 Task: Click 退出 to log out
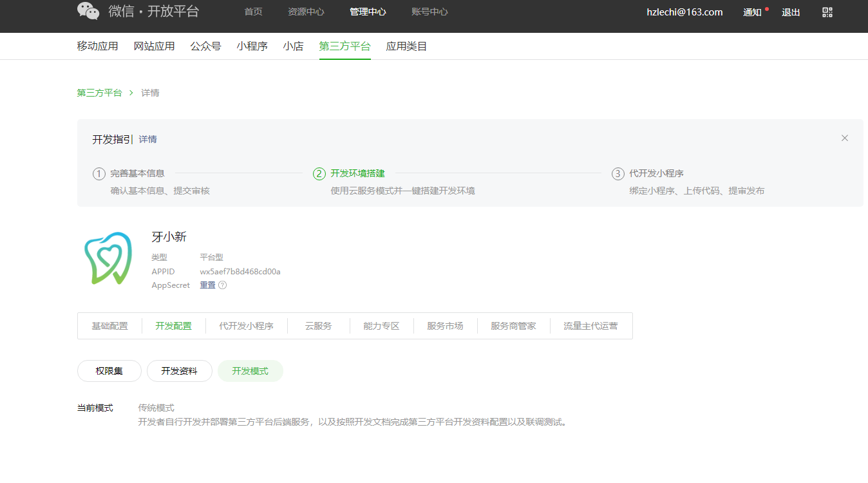coord(791,12)
